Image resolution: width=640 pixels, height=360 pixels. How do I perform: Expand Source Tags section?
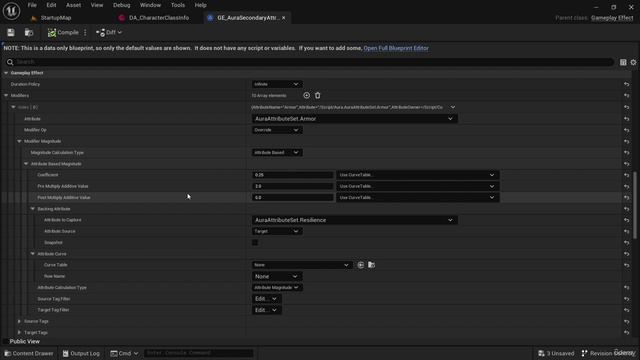pos(19,321)
